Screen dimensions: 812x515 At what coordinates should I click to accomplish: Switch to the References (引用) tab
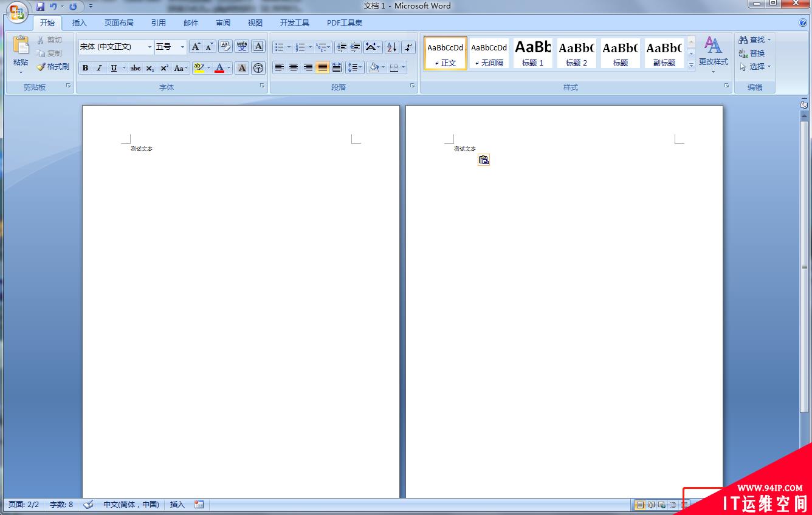159,23
